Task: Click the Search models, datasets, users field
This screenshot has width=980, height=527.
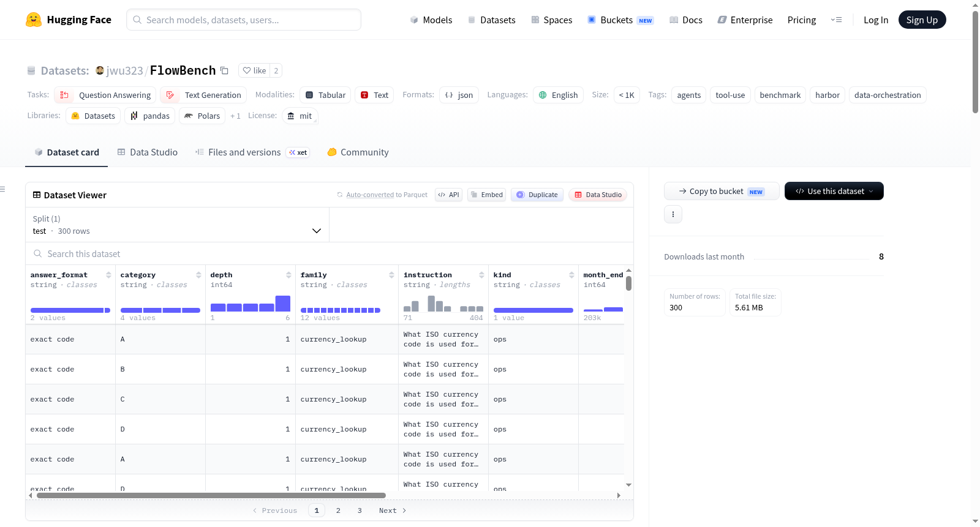Action: coord(244,20)
